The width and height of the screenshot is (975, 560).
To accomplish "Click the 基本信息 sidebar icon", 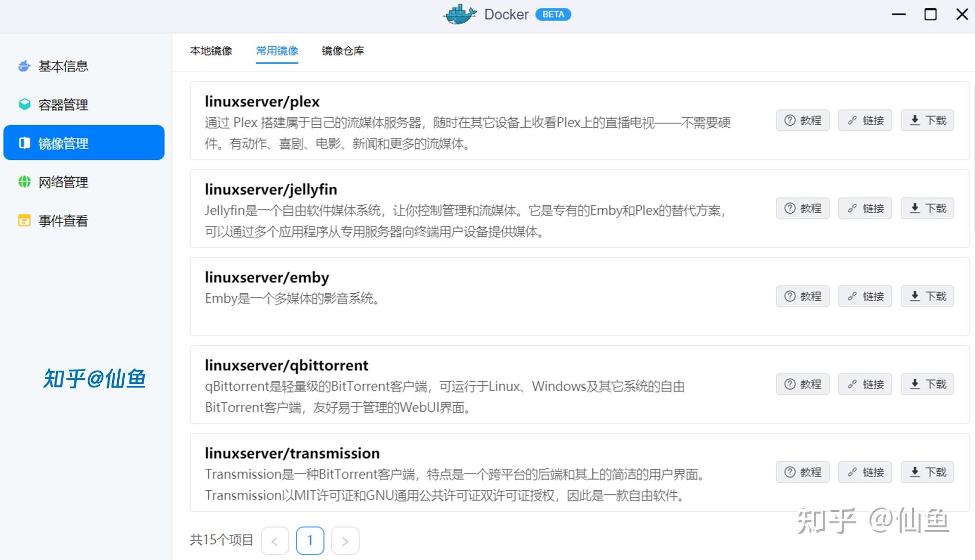I will click(x=24, y=66).
